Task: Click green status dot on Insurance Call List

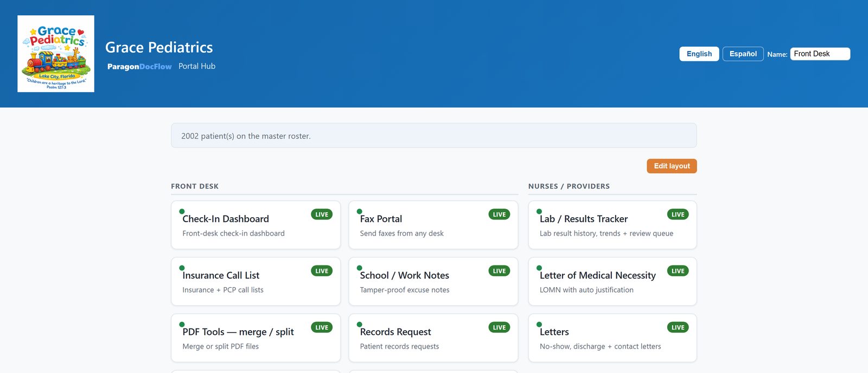Action: coord(182,268)
